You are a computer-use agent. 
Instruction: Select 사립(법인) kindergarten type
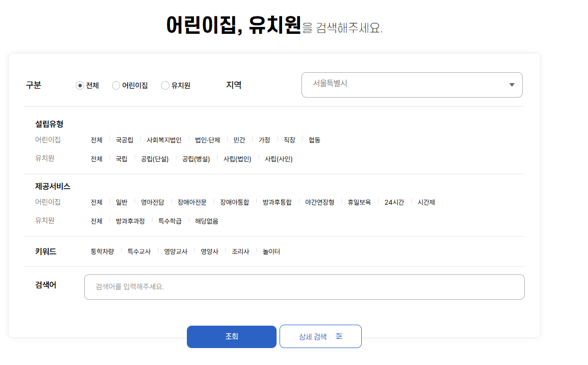pyautogui.click(x=237, y=159)
